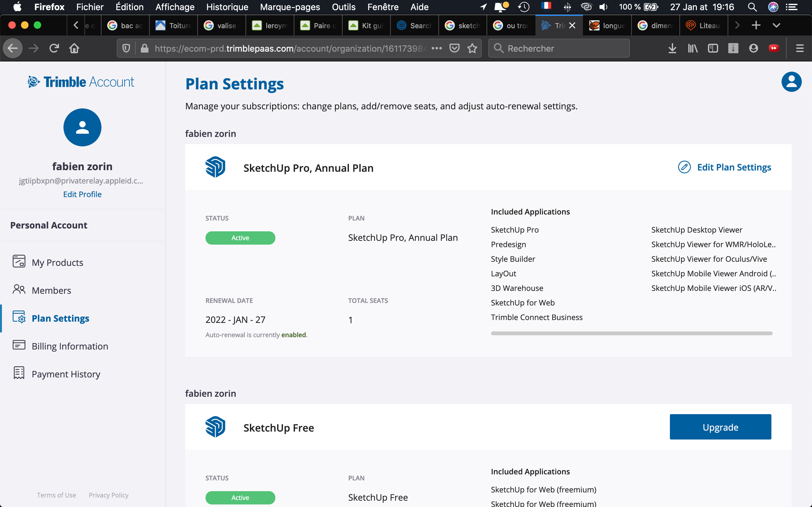Go to Billing Information page
The height and width of the screenshot is (507, 812).
click(70, 346)
